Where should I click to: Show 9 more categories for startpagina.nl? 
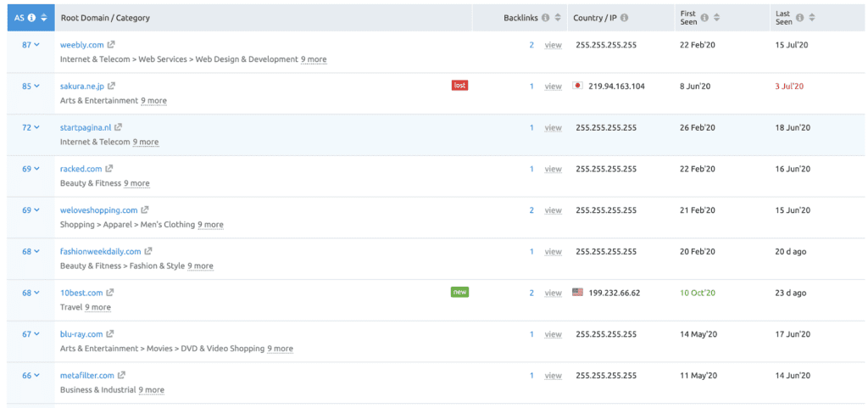tap(146, 142)
